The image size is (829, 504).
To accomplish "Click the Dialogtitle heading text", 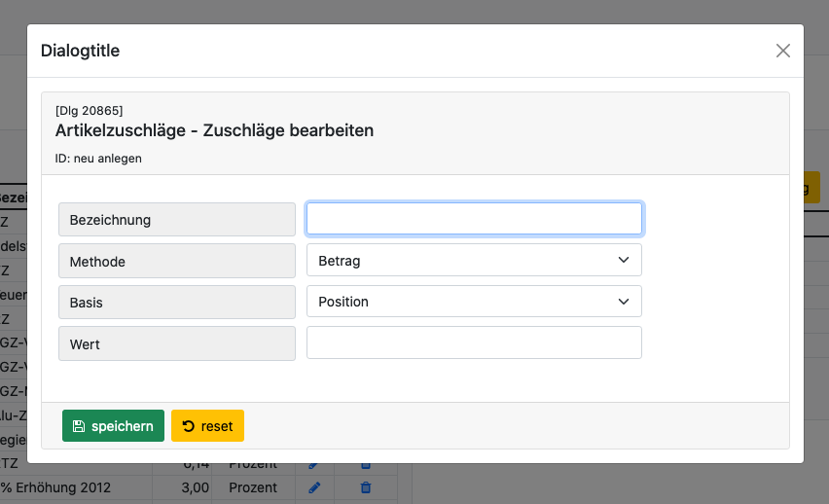I will point(81,51).
